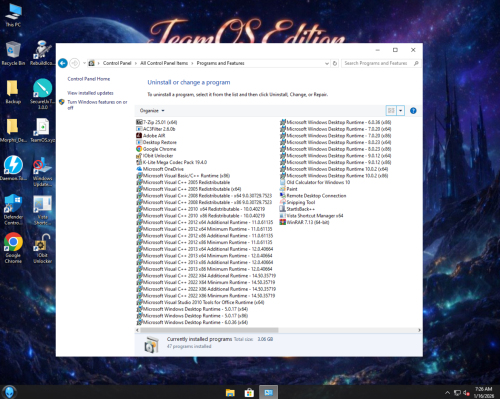Launch Google Chrome desktop shortcut

13,248
